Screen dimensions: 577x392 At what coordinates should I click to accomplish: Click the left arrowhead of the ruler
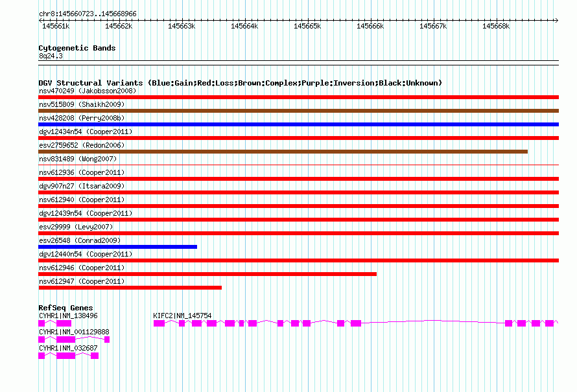pyautogui.click(x=40, y=20)
